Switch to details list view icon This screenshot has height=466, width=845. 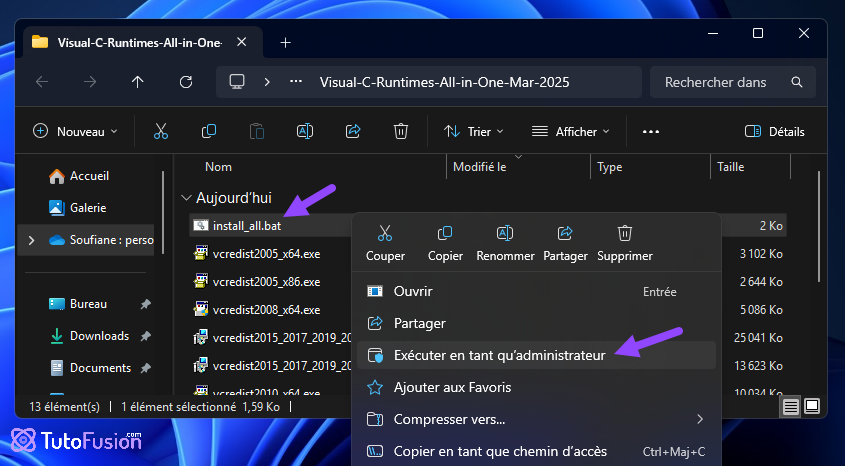(791, 406)
